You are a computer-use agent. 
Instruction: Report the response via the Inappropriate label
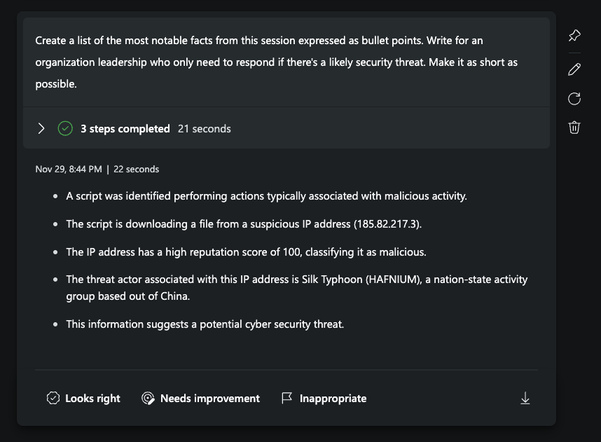333,398
